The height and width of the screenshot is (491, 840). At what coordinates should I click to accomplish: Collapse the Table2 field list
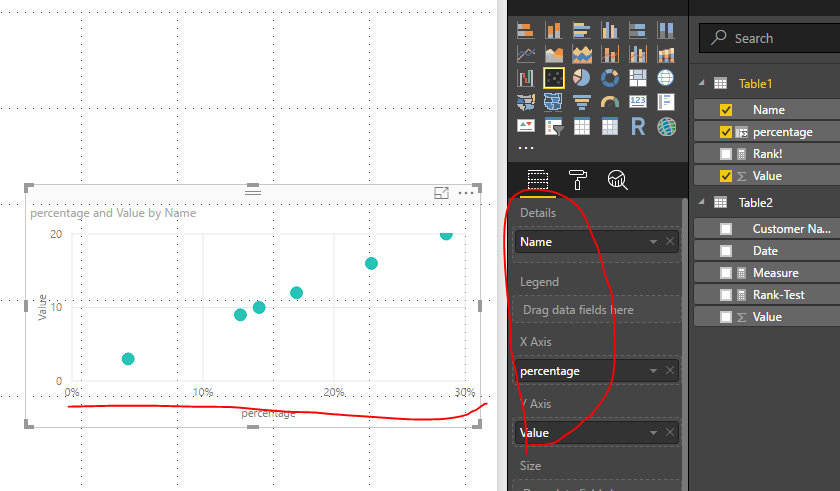(701, 202)
